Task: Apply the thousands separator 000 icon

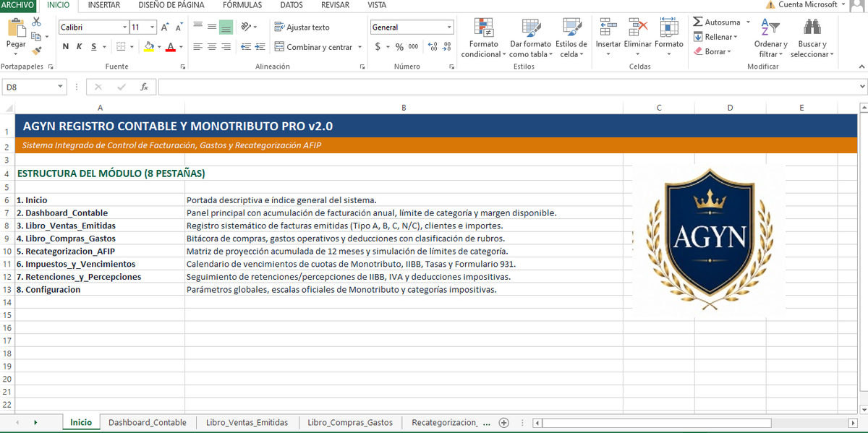Action: (x=413, y=47)
